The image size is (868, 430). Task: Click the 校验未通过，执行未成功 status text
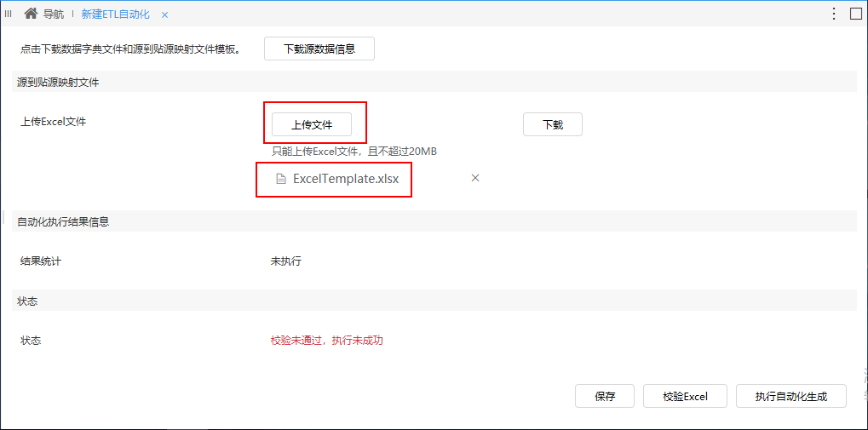coord(326,341)
